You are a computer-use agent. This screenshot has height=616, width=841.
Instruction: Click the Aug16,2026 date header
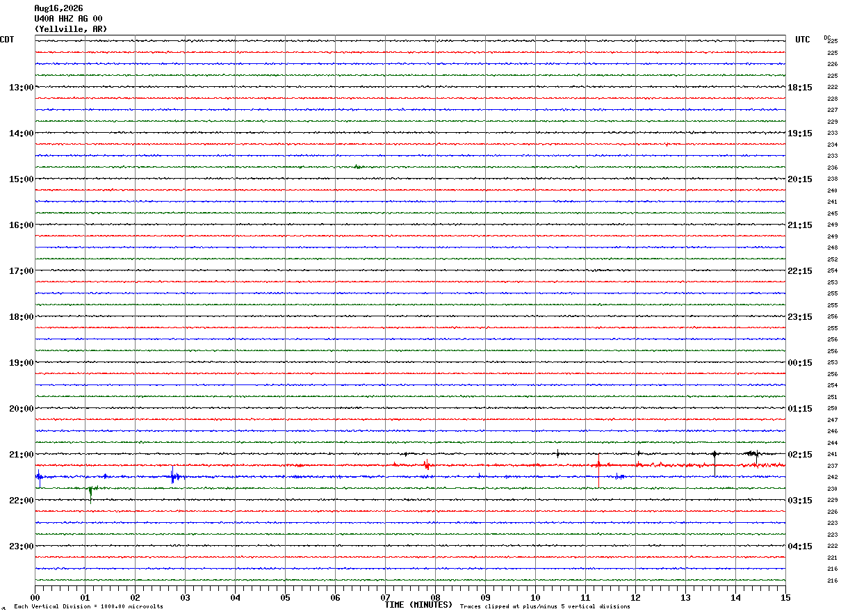(58, 8)
